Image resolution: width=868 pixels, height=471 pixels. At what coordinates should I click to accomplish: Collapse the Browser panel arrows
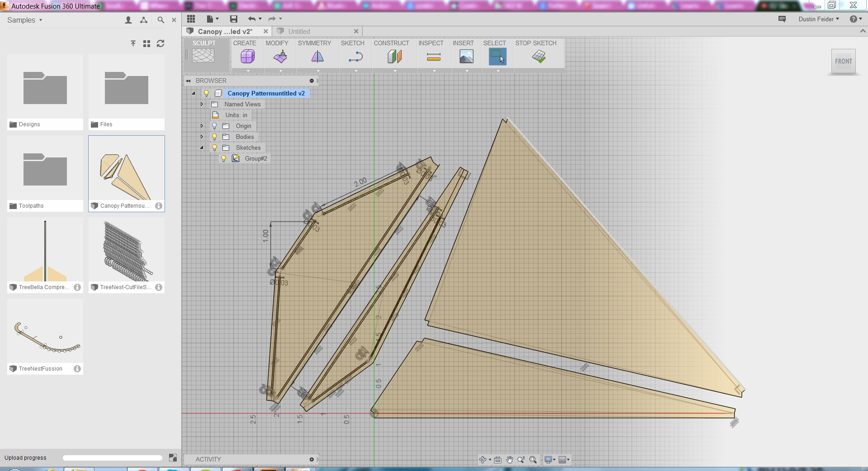coord(188,81)
